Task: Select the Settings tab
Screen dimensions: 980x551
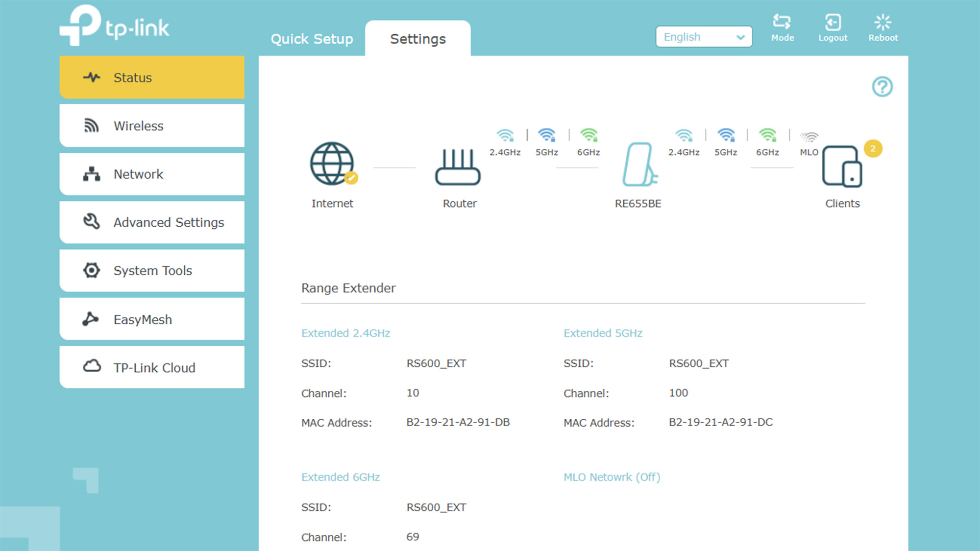Action: [x=417, y=39]
